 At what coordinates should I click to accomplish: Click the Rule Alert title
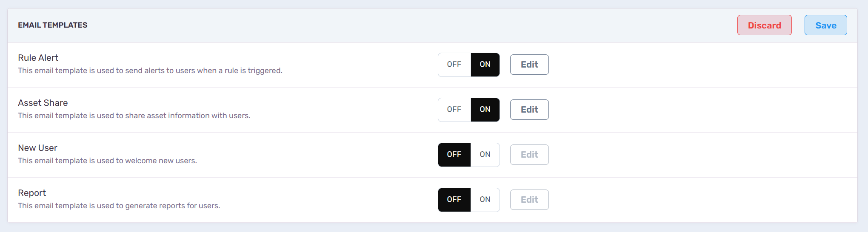tap(38, 58)
